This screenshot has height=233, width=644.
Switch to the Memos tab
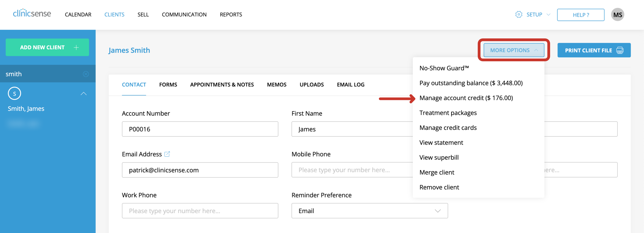click(x=276, y=84)
